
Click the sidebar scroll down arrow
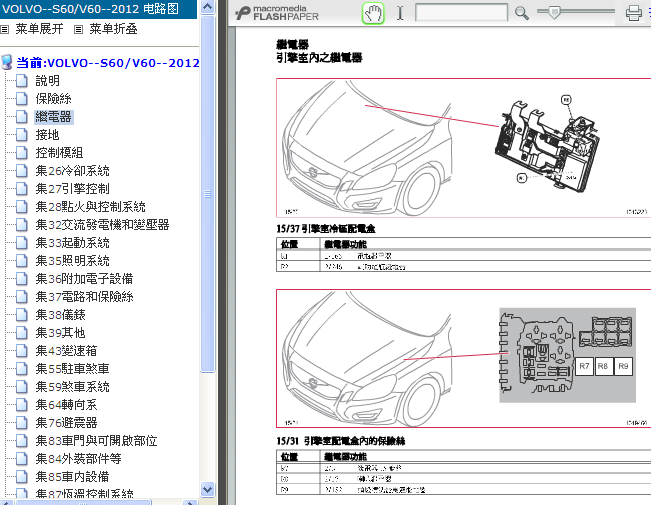tap(207, 489)
